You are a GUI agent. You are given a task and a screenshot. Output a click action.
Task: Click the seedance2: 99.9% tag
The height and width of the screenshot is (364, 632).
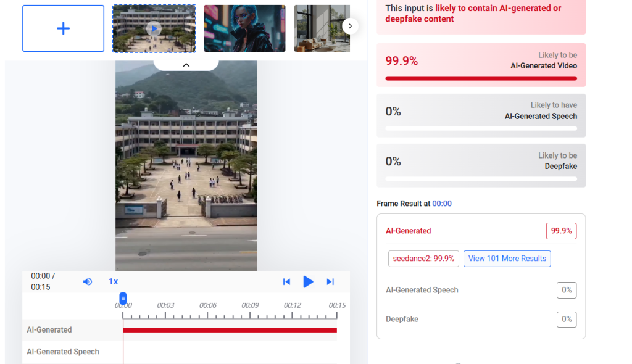[423, 259]
